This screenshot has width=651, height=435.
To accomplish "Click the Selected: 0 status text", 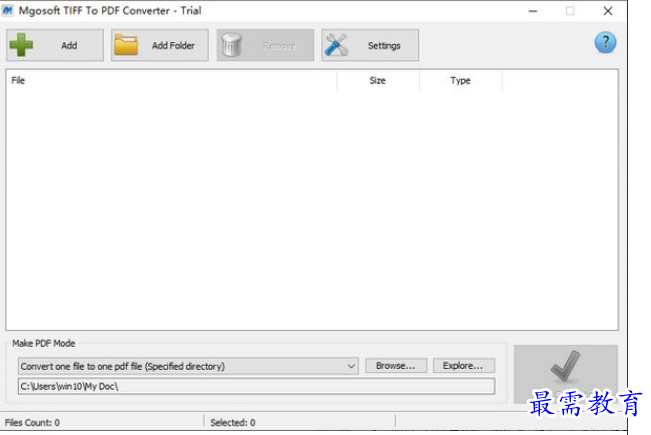I will coord(233,423).
